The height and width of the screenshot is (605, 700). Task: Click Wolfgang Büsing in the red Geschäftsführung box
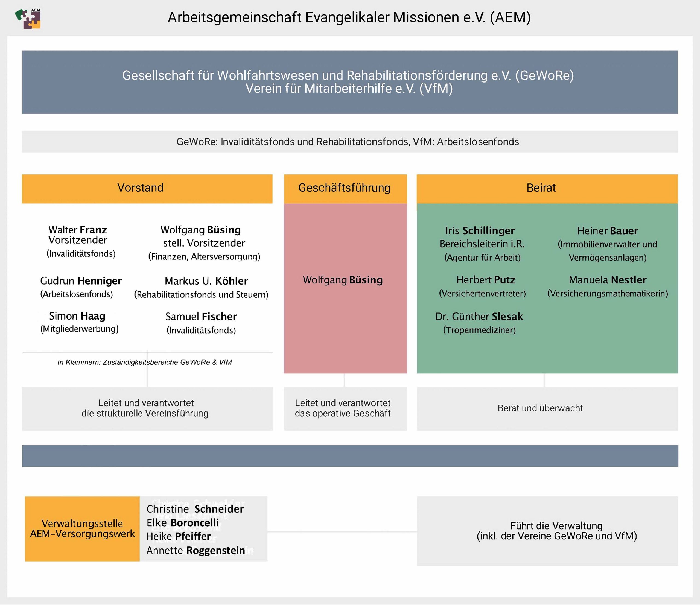[x=343, y=280]
